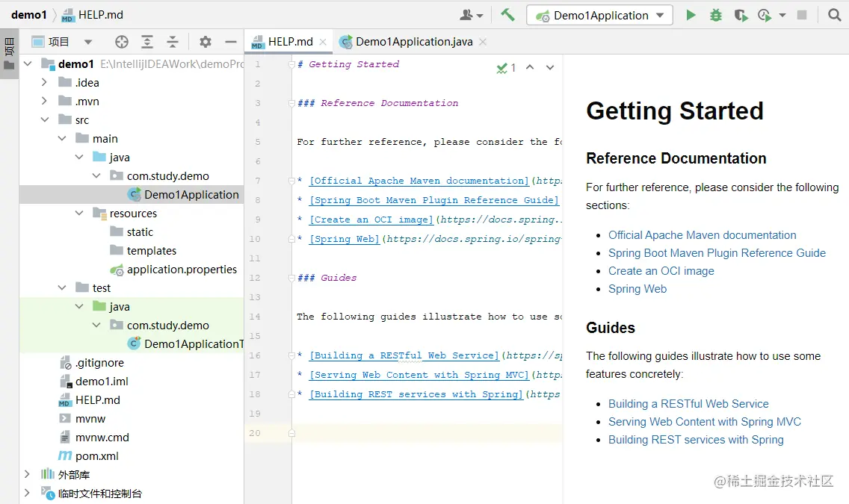This screenshot has width=849, height=504.
Task: Start debugging with the bug icon
Action: pyautogui.click(x=716, y=15)
